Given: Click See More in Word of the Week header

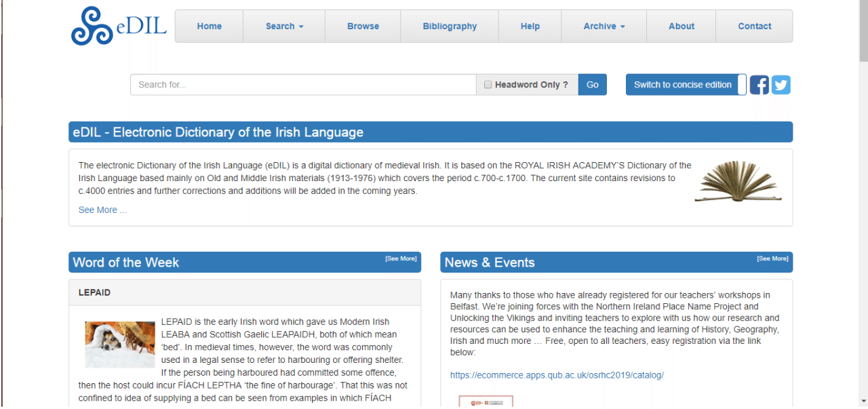Looking at the screenshot, I should click(x=401, y=258).
